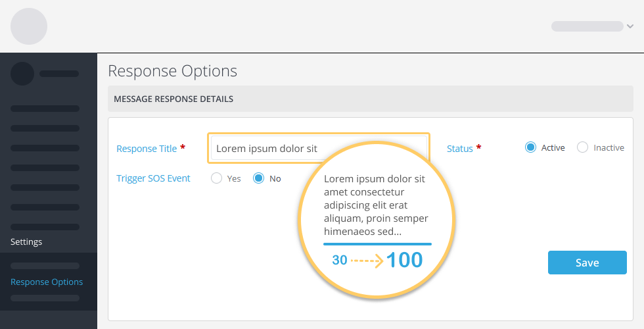Choose No for Trigger SOS Event

coord(258,178)
